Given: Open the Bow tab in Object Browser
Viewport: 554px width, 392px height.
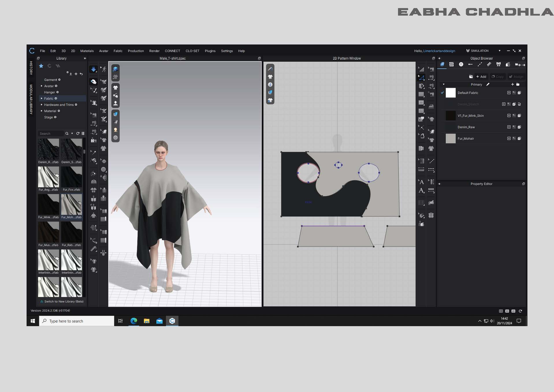Looking at the screenshot, I should pyautogui.click(x=498, y=64).
